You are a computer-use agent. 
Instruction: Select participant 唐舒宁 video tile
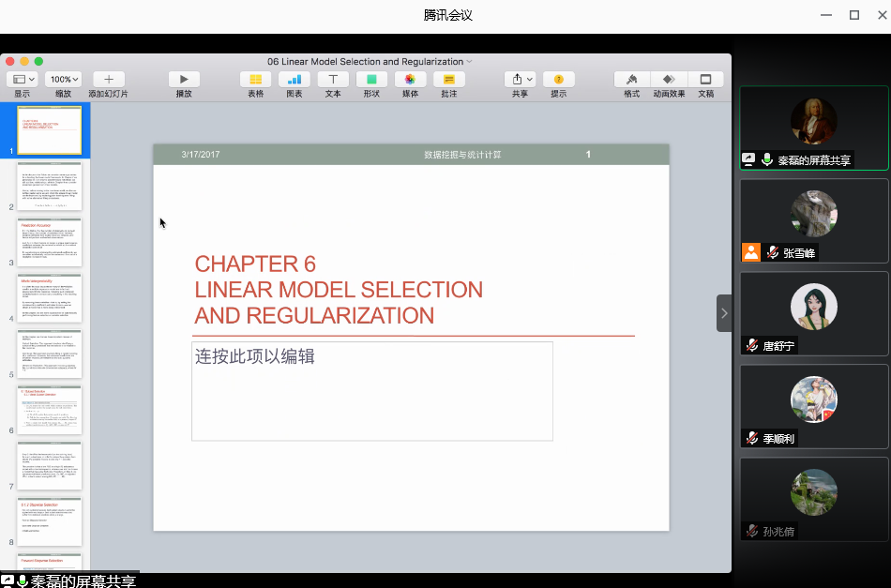(813, 314)
